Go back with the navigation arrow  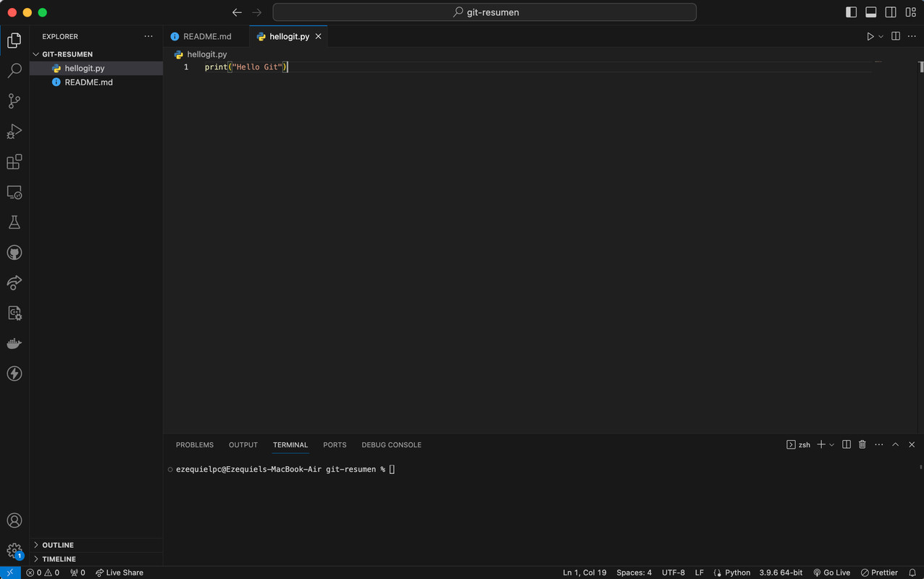point(237,12)
